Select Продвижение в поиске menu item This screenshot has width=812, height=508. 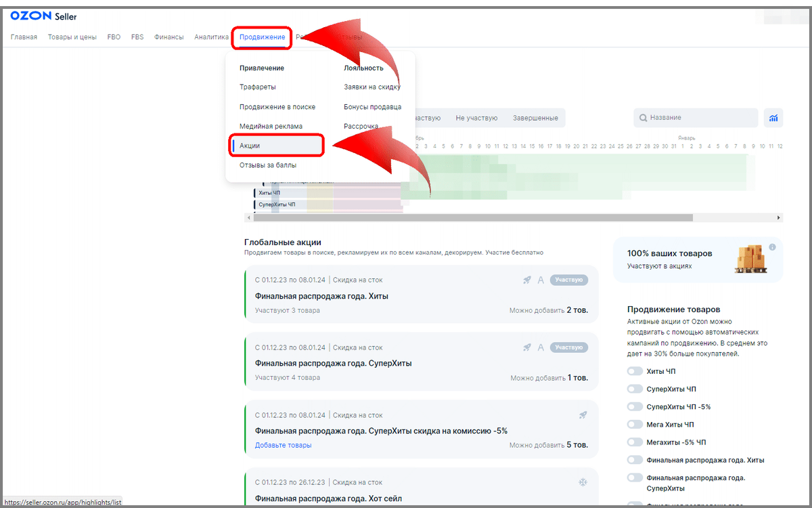coord(277,107)
